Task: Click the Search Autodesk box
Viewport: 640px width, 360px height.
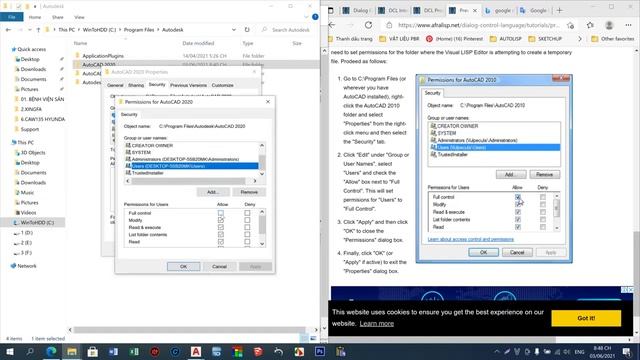Action: tap(287, 30)
